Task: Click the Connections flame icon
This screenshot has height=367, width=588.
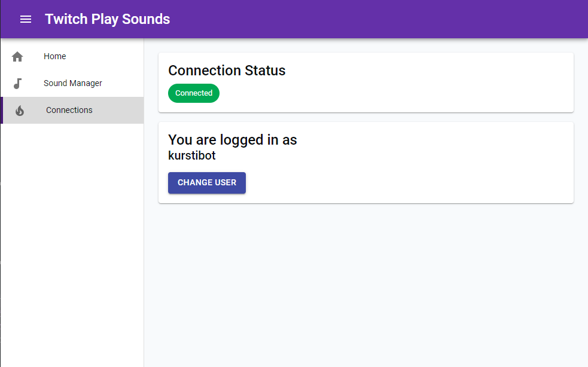Action: (20, 111)
